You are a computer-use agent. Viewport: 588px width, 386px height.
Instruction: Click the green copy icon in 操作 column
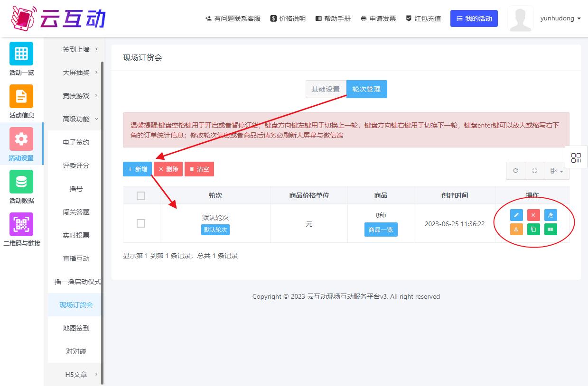pos(533,230)
